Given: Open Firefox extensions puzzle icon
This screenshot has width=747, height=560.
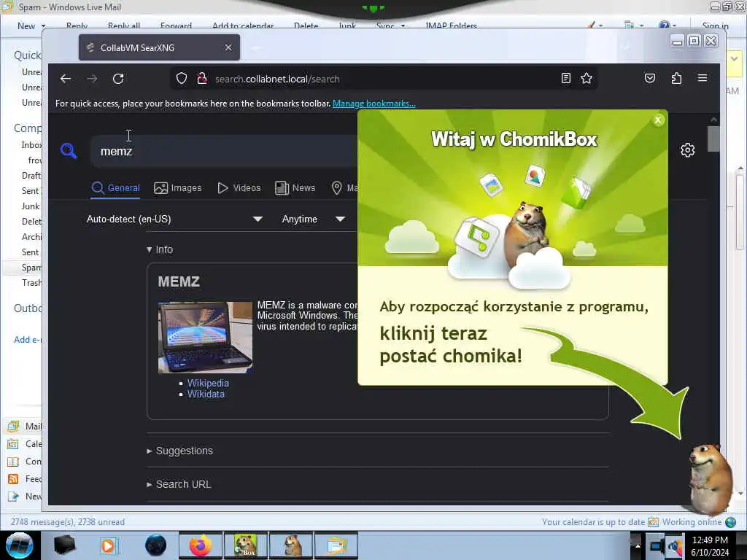Looking at the screenshot, I should 676,78.
